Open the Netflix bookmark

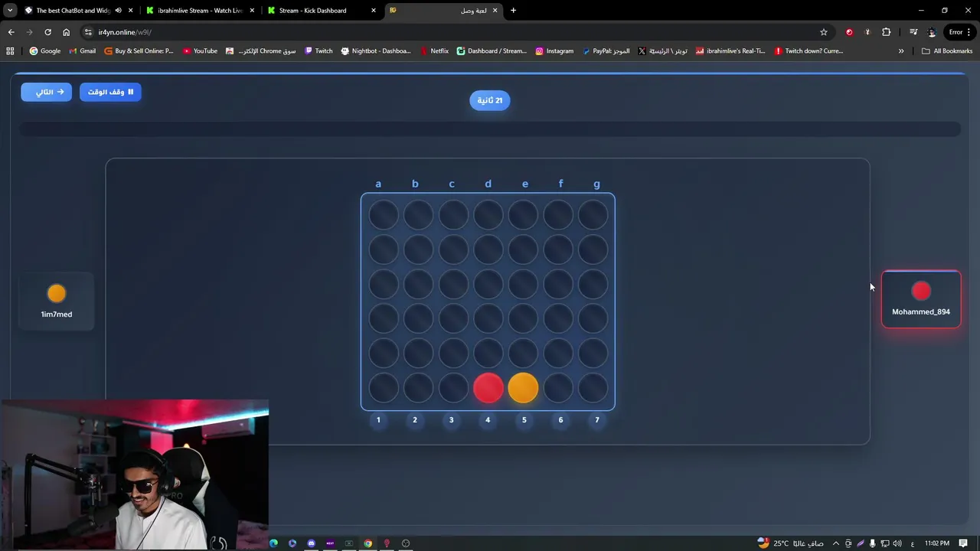click(x=434, y=51)
